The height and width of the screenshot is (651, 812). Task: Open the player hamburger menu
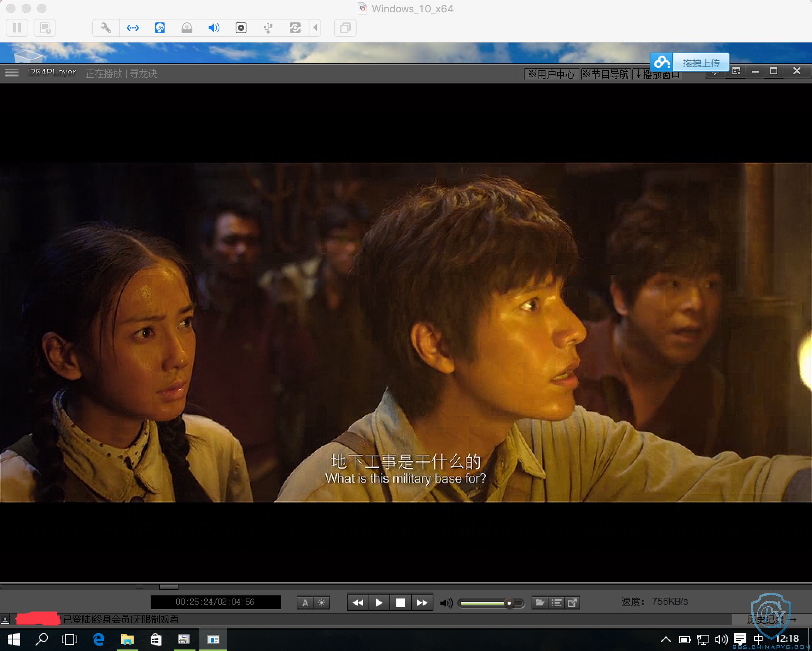click(12, 73)
